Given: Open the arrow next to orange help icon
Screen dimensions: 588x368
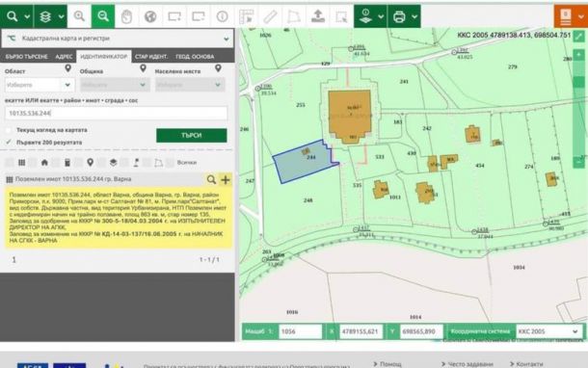Looking at the screenshot, I should pos(581,17).
